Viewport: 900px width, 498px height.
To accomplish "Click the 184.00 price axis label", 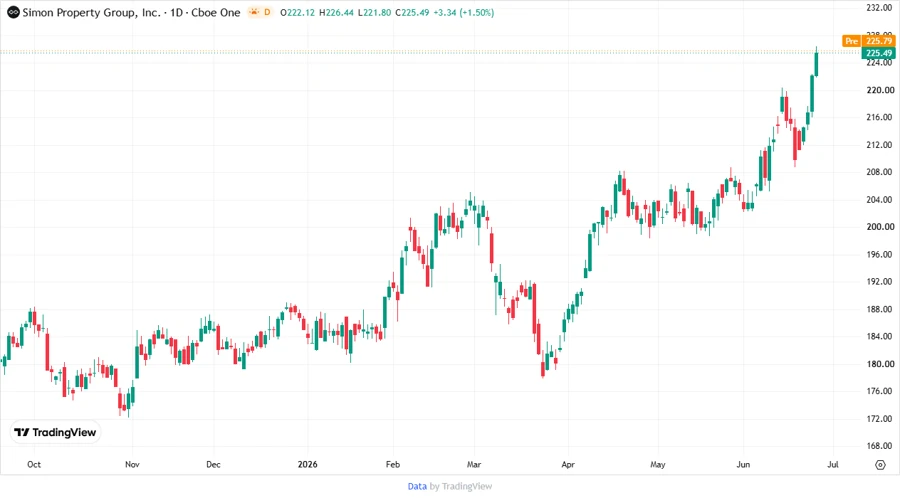I will 880,336.
